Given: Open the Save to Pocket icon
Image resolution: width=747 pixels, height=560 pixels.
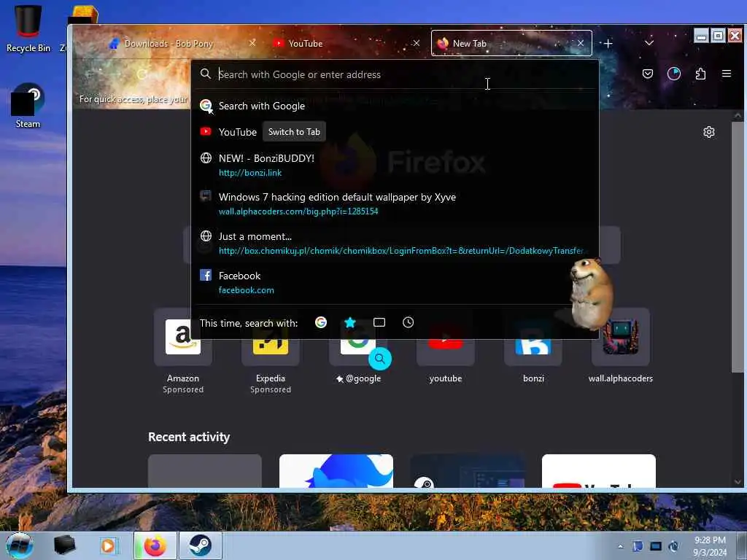Looking at the screenshot, I should click(x=648, y=74).
